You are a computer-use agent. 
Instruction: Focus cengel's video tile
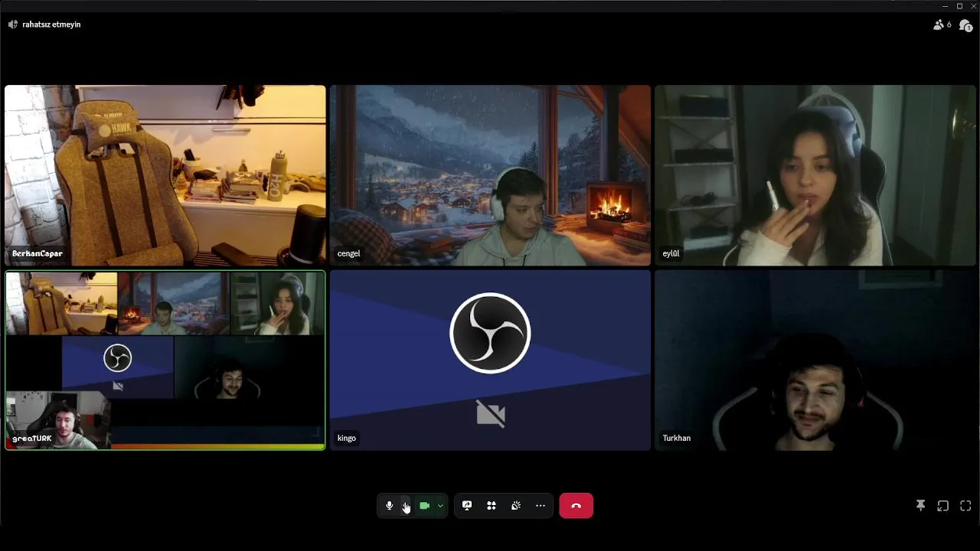(490, 175)
